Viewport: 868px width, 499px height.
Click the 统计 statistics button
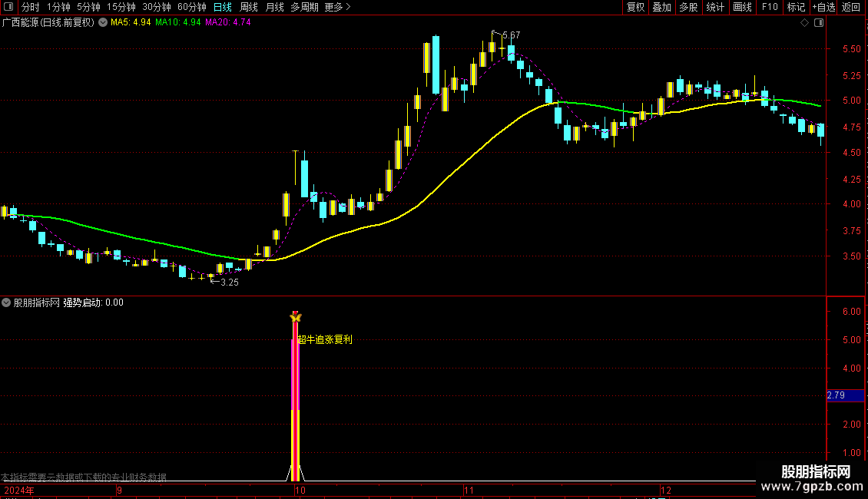(x=715, y=7)
